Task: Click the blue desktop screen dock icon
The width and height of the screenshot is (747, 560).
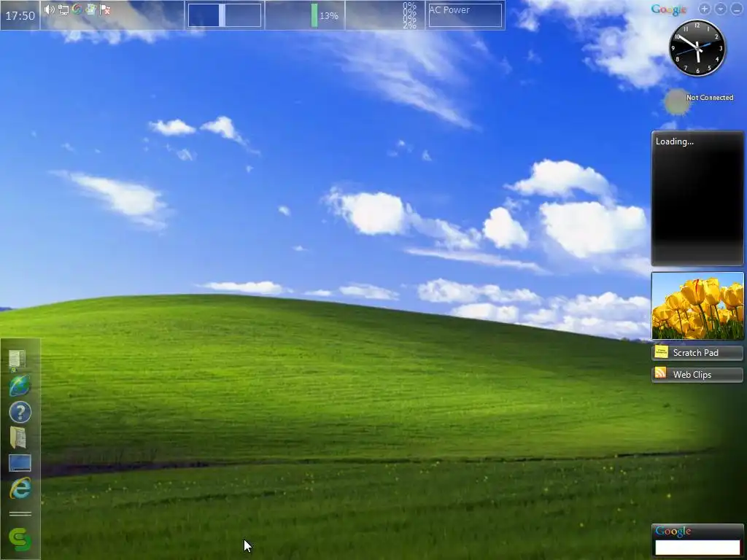Action: [20, 463]
